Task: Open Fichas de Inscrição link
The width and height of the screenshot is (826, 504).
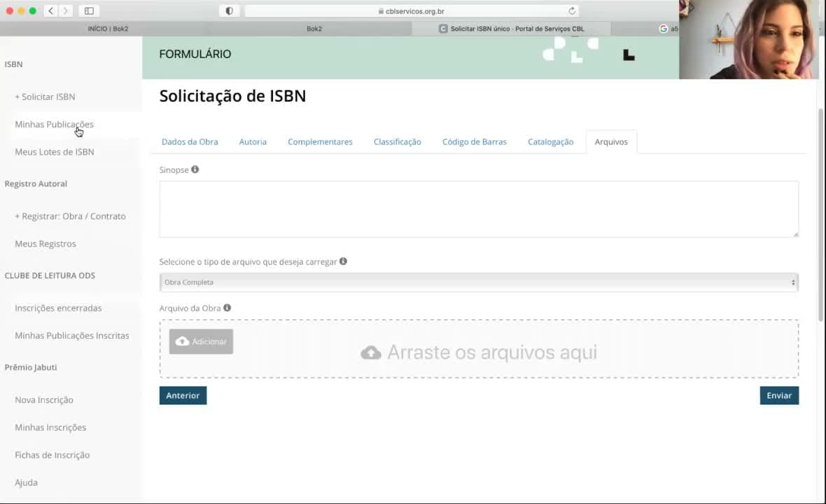Action: tap(52, 455)
